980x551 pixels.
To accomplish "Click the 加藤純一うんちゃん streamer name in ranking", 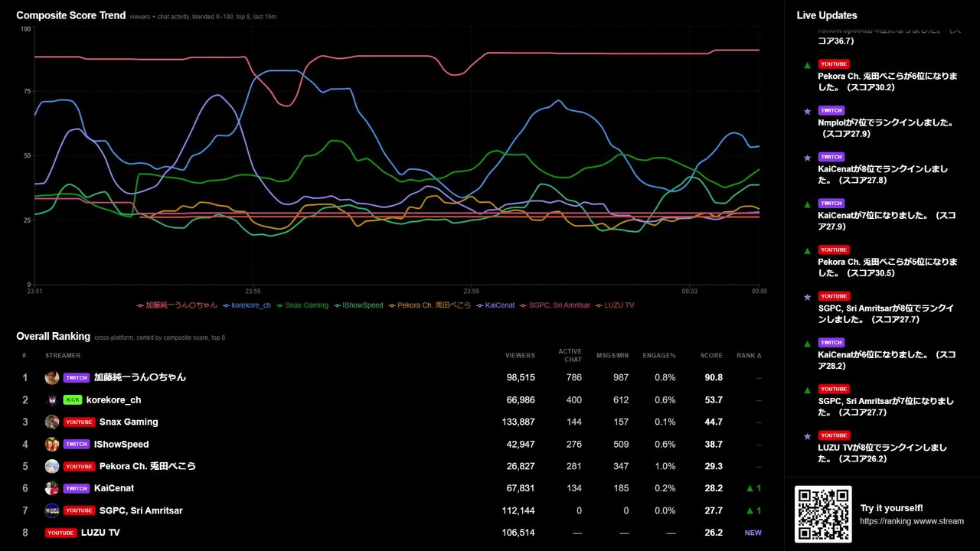I will [x=140, y=377].
